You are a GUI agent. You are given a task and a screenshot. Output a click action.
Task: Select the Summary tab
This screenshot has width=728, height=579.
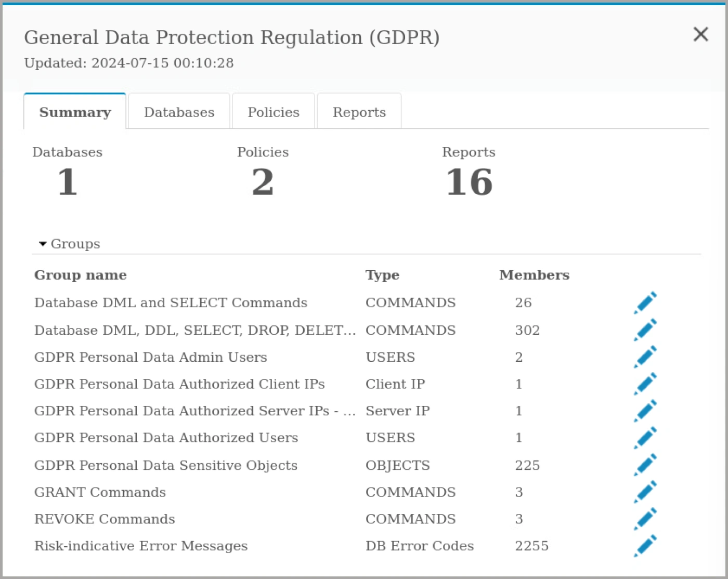pos(75,111)
